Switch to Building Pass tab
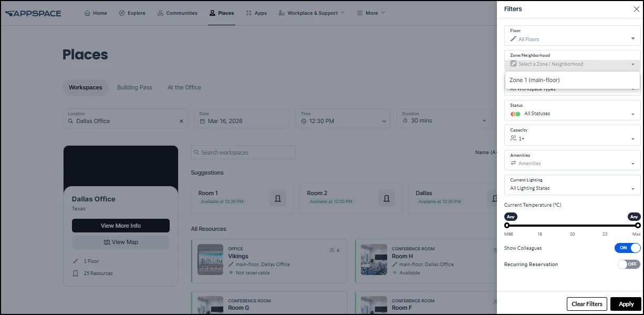This screenshot has height=315, width=644. tap(134, 87)
